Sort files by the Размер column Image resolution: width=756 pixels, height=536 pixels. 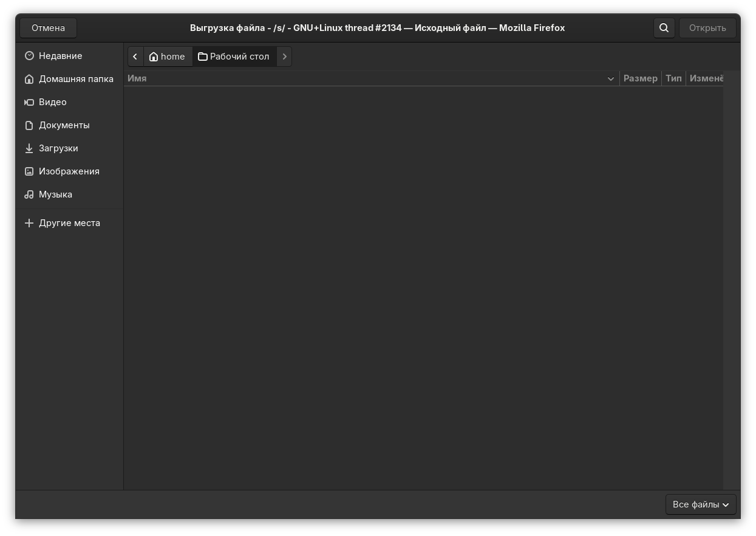641,78
